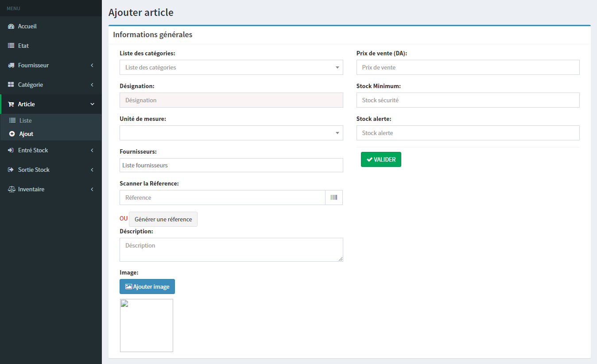Open the Liste des catégories dropdown
The width and height of the screenshot is (597, 364).
click(231, 67)
